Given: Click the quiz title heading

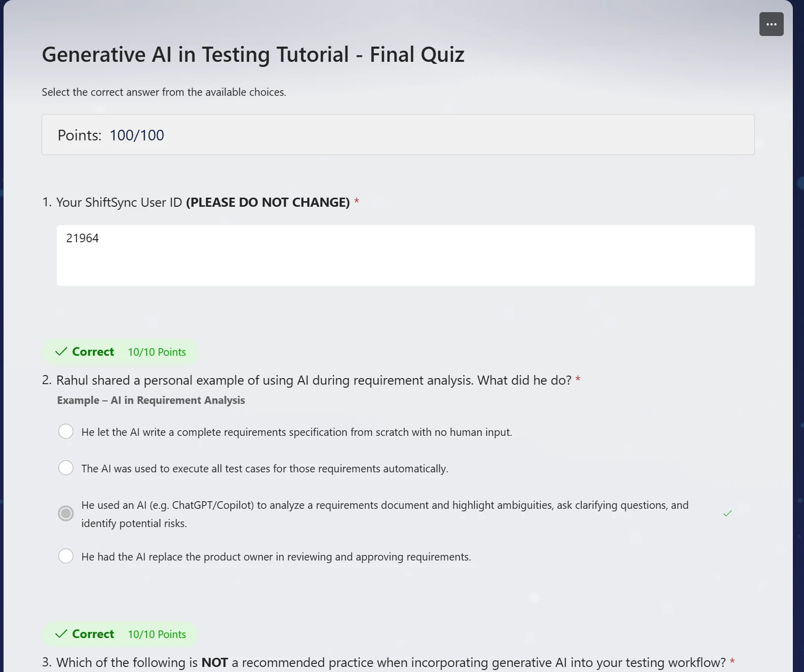Looking at the screenshot, I should point(253,55).
